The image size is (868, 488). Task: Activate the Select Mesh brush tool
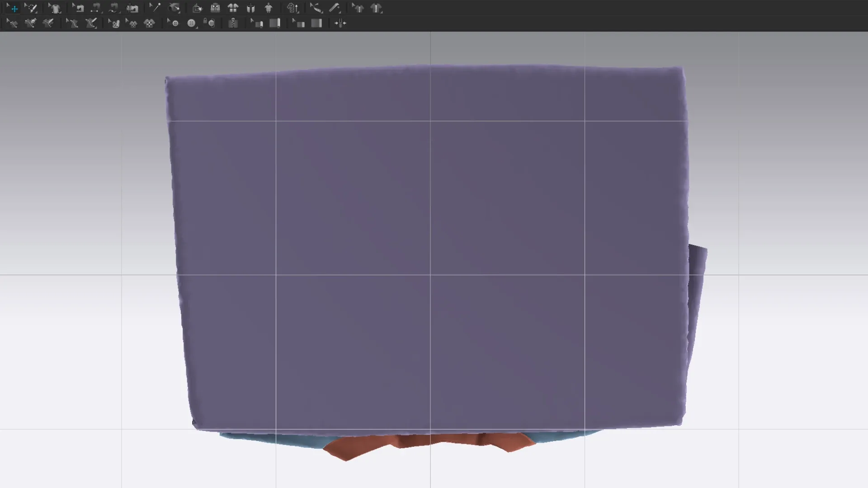pyautogui.click(x=31, y=8)
